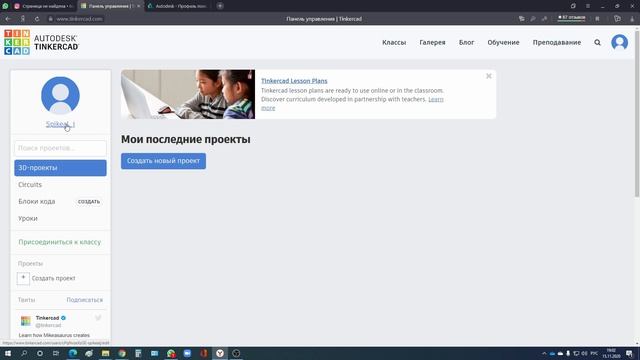Open the browser hamburger menu
Image resolution: width=640 pixels, height=360 pixels.
click(x=588, y=6)
